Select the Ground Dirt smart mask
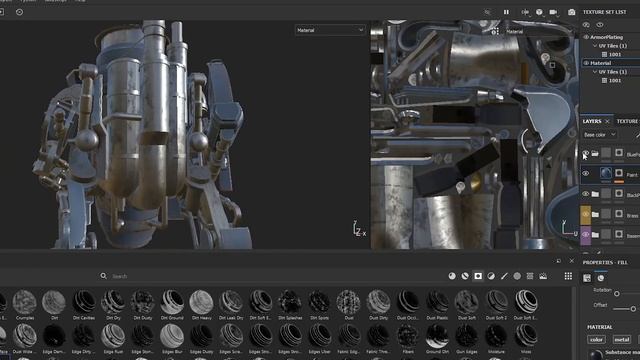The height and width of the screenshot is (360, 640). point(437,338)
